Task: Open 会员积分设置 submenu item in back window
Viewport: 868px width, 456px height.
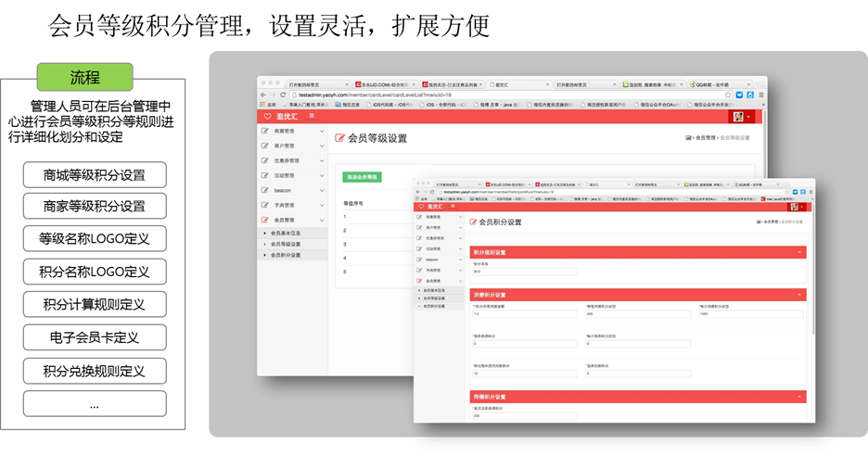Action: click(x=292, y=255)
